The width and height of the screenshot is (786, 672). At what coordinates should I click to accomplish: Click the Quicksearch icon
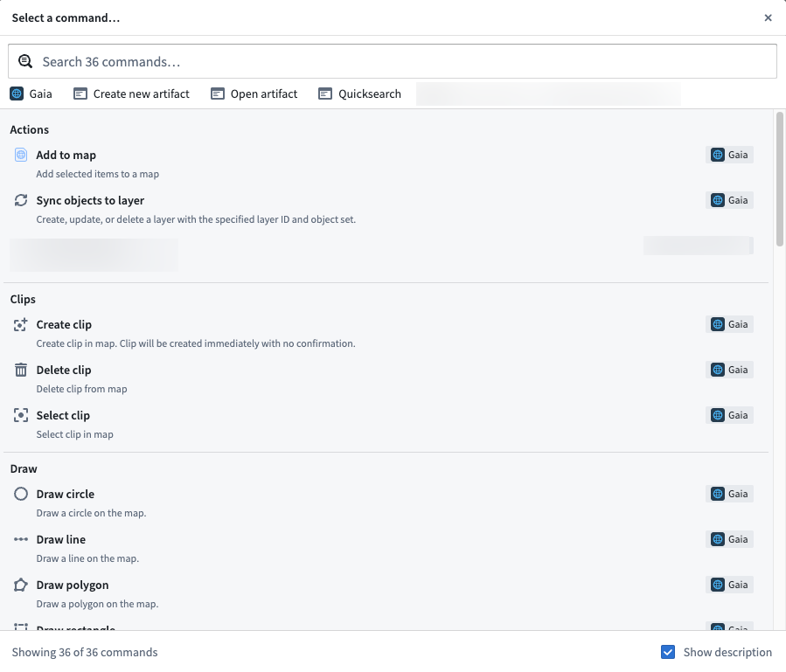click(325, 94)
